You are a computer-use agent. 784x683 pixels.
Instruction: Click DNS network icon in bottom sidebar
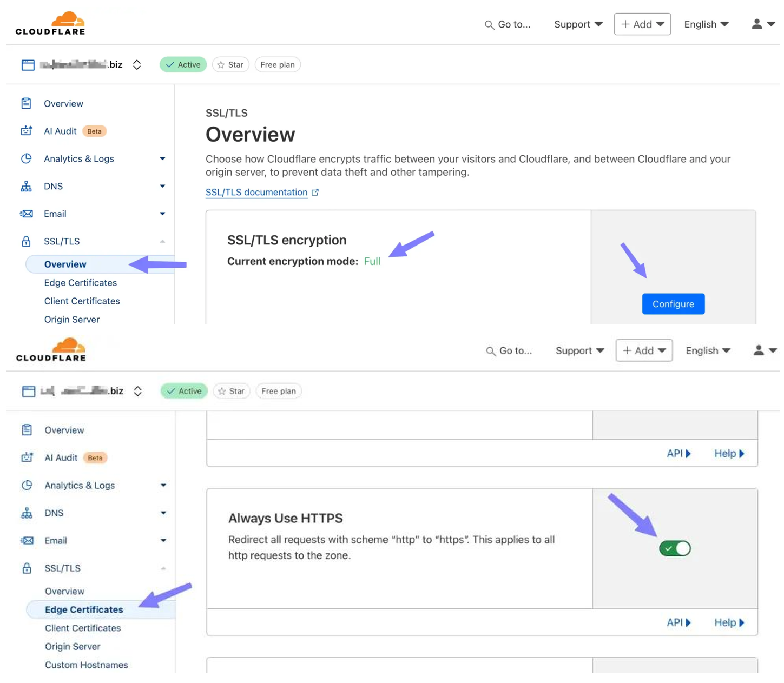tap(27, 513)
